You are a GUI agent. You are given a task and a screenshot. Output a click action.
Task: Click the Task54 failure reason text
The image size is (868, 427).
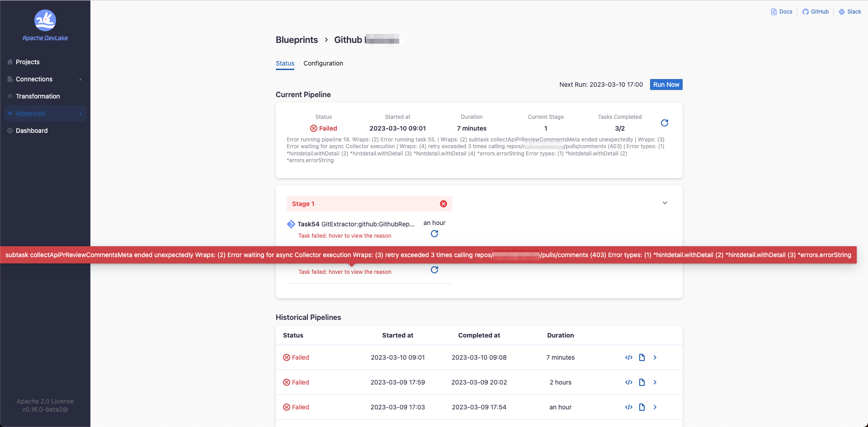click(x=345, y=236)
